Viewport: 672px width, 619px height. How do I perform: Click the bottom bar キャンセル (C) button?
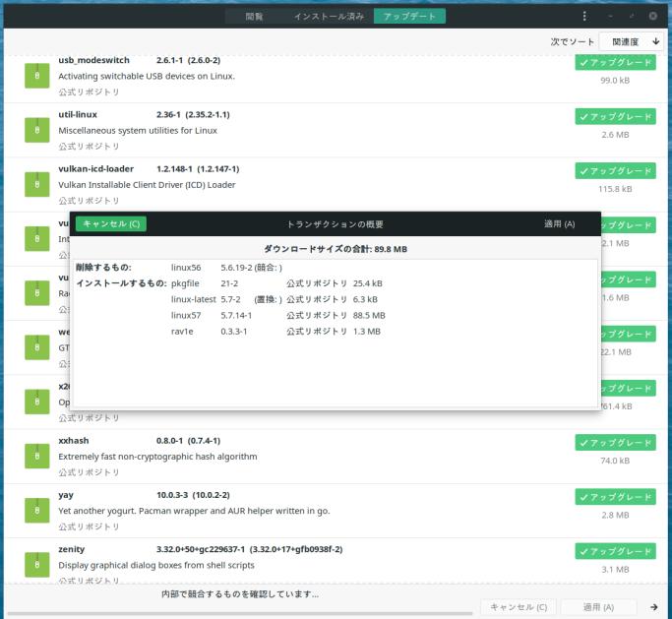[519, 607]
